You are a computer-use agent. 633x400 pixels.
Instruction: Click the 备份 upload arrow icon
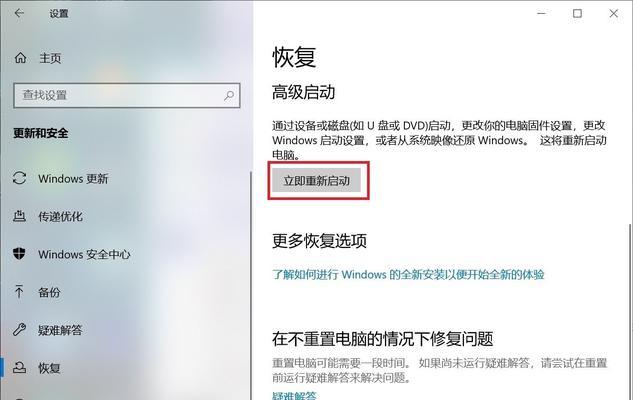(x=19, y=291)
